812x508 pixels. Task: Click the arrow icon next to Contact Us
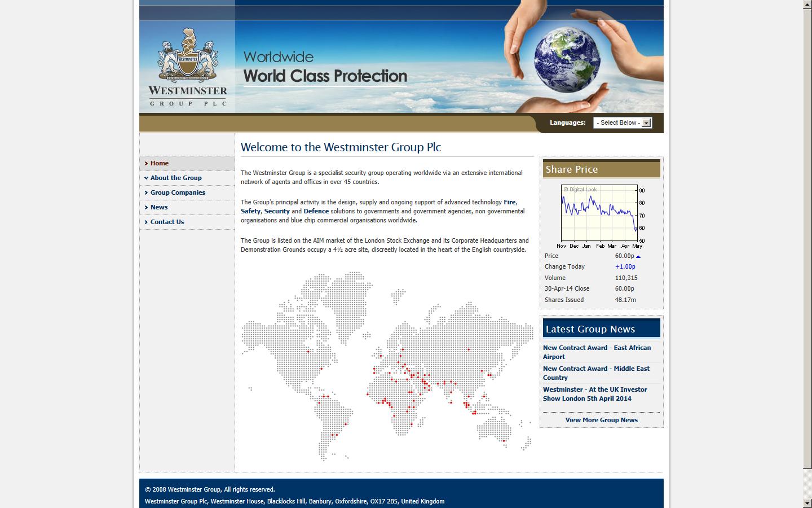pos(147,222)
